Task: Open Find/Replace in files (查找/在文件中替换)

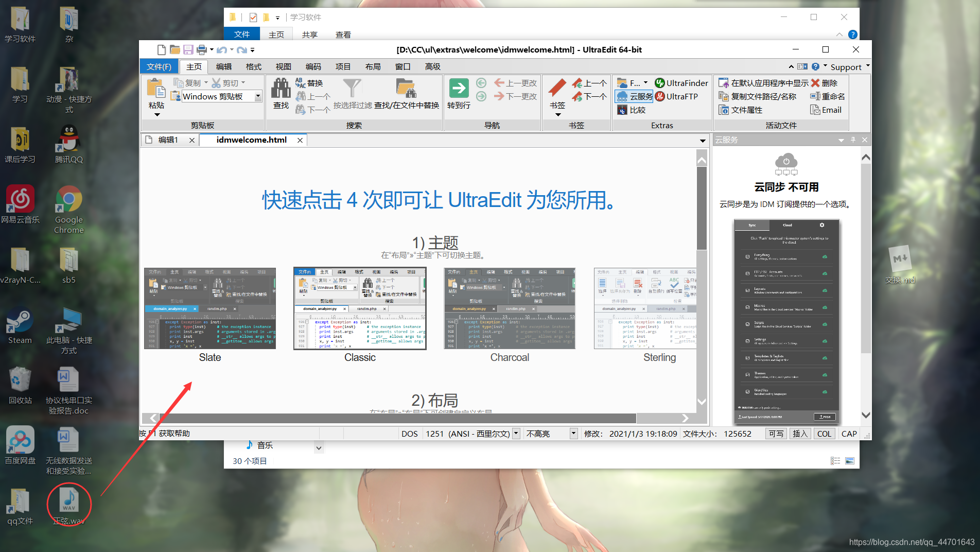Action: point(406,94)
